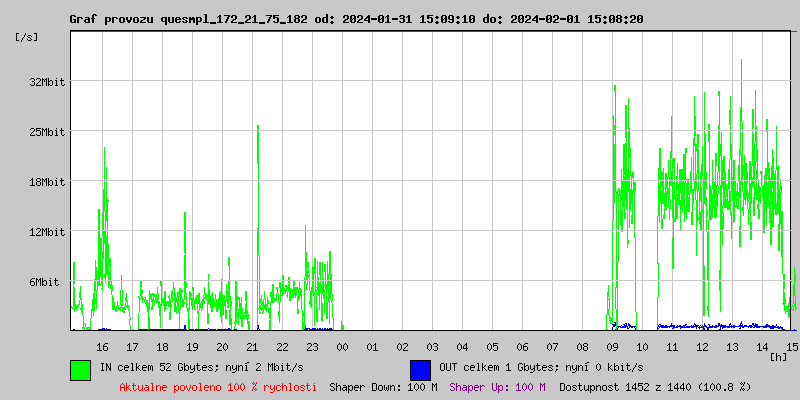Click the purple 'Shaper Up: 100 M' text
Image resolution: width=800 pixels, height=400 pixels.
click(x=497, y=386)
